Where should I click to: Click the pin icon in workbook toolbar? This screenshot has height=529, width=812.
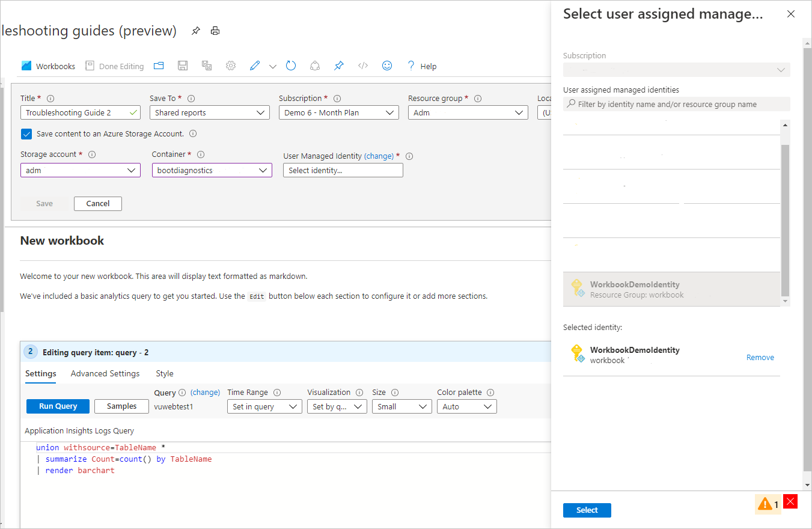coord(339,66)
